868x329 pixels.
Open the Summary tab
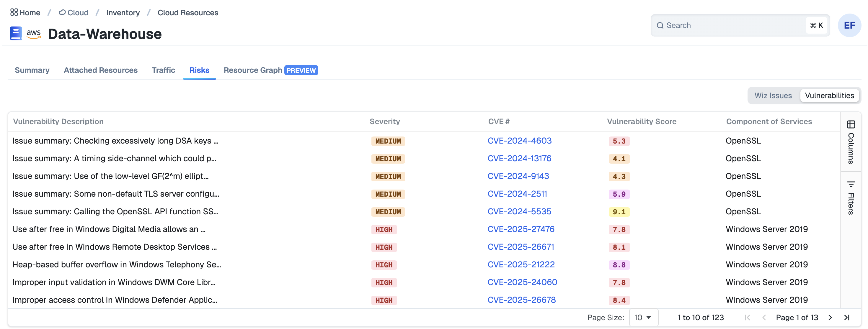tap(32, 70)
